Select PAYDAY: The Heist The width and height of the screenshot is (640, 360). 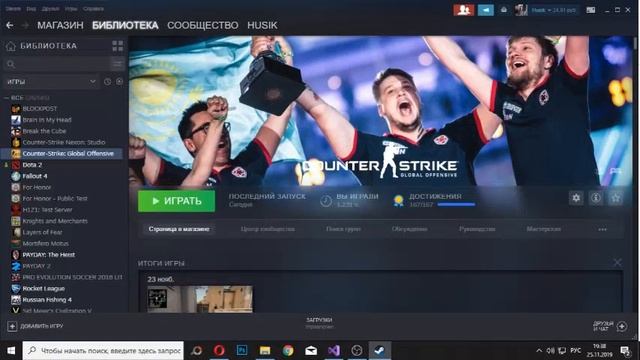[x=49, y=255]
